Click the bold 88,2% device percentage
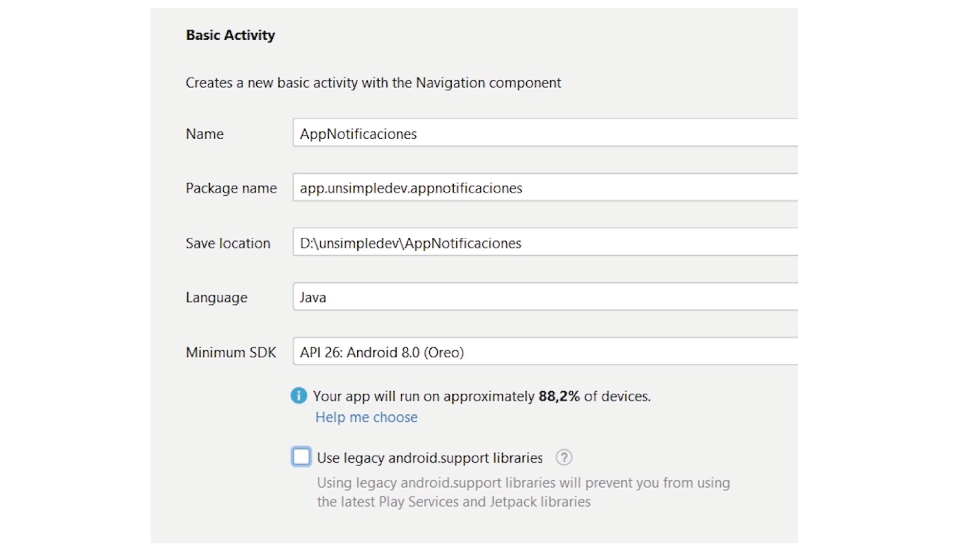This screenshot has width=980, height=551. click(559, 396)
